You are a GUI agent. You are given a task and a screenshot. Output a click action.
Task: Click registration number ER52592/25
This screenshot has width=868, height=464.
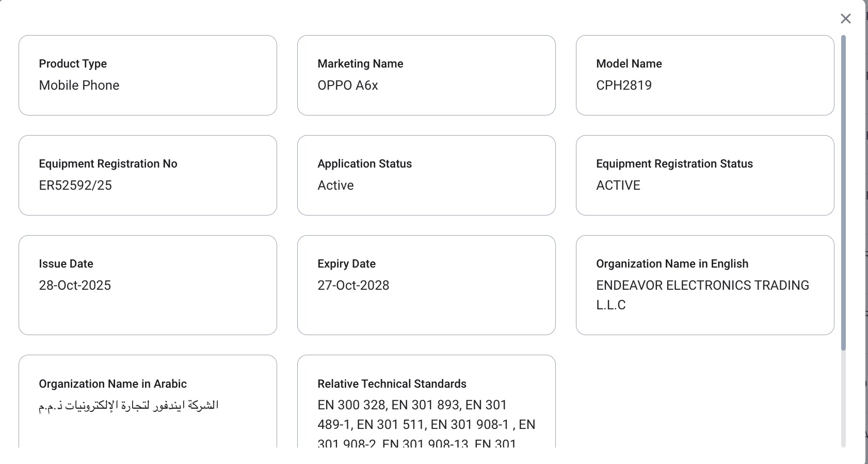click(x=75, y=186)
